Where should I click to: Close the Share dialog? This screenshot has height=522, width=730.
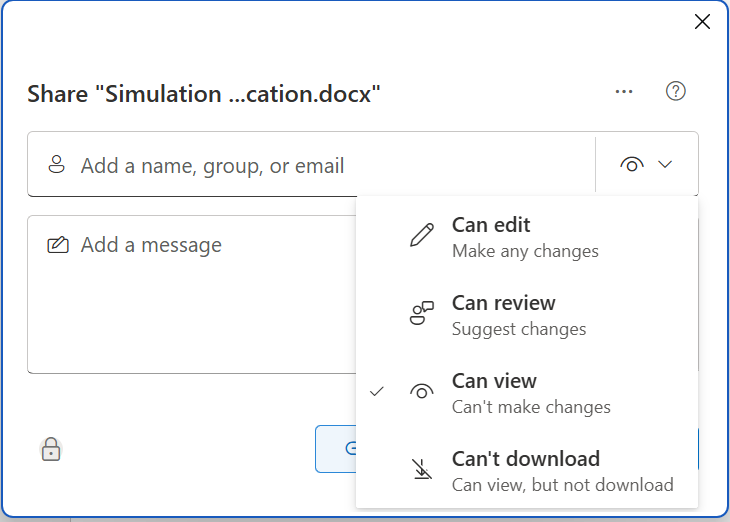coord(702,22)
